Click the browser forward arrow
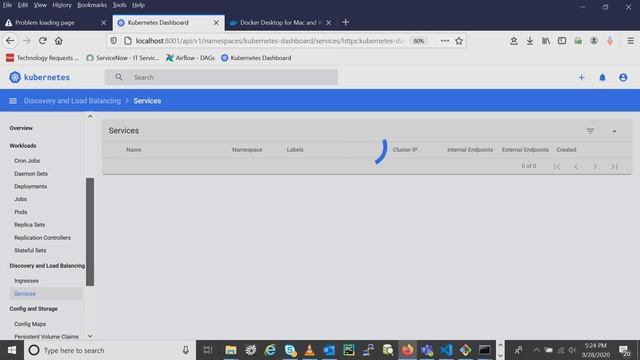This screenshot has height=360, width=640. pos(27,41)
